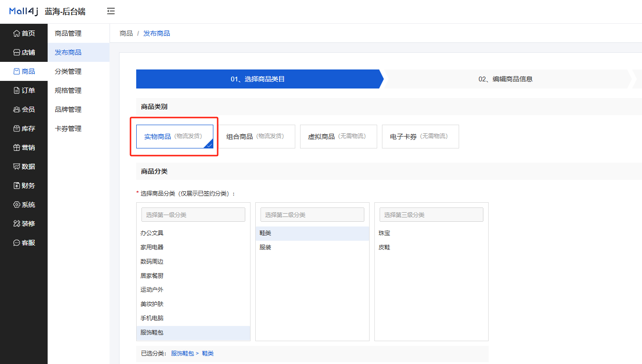Choose 服装 second-level category

[x=312, y=247]
